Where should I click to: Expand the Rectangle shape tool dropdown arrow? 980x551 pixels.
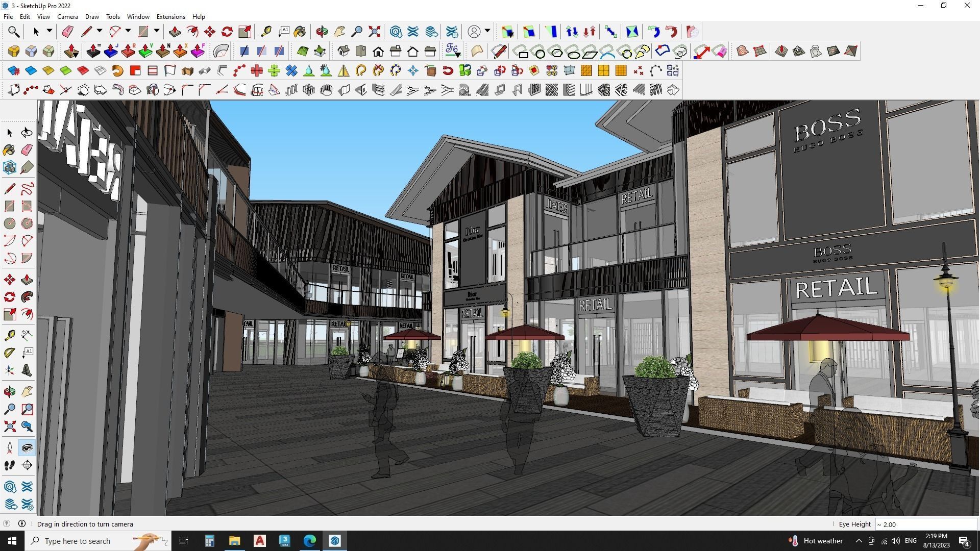pos(157,31)
